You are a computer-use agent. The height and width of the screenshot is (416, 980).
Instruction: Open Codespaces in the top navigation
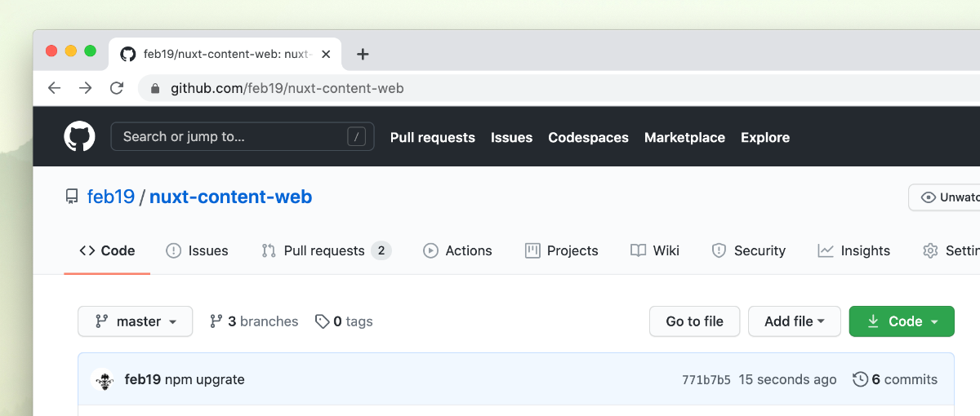[x=589, y=137]
